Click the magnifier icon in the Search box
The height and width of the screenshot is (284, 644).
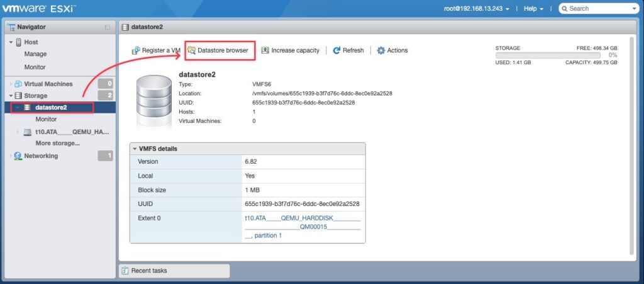point(564,9)
